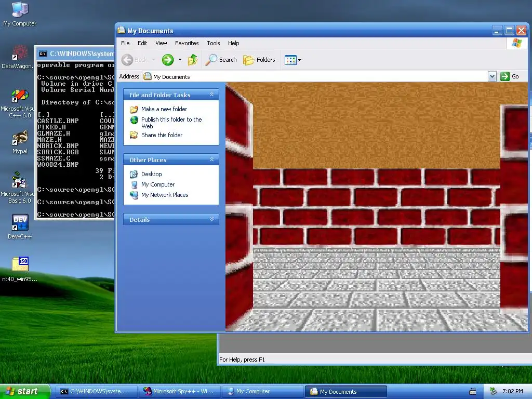Click the green Forward arrow button
This screenshot has height=399, width=532.
(x=168, y=60)
